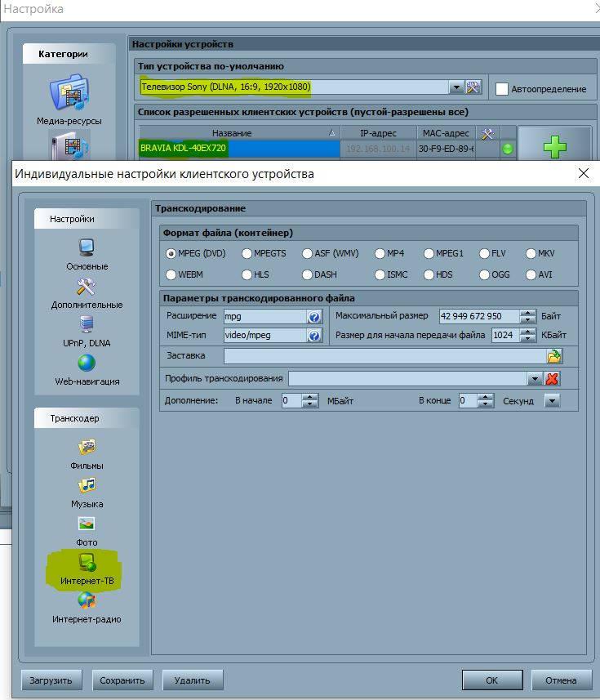600x700 pixels.
Task: Select the Фото transcoder section
Action: [x=87, y=530]
